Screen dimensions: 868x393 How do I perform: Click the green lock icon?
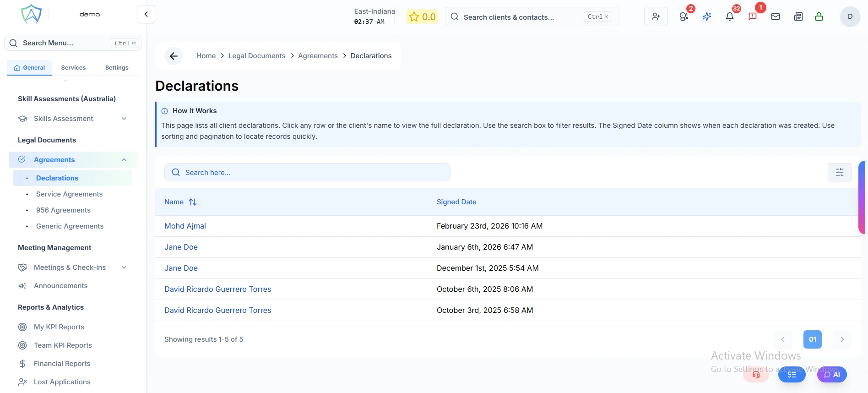819,17
